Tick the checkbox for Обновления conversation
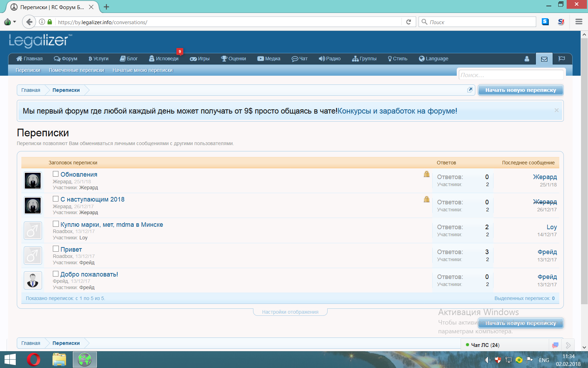This screenshot has width=588, height=368. pos(56,174)
